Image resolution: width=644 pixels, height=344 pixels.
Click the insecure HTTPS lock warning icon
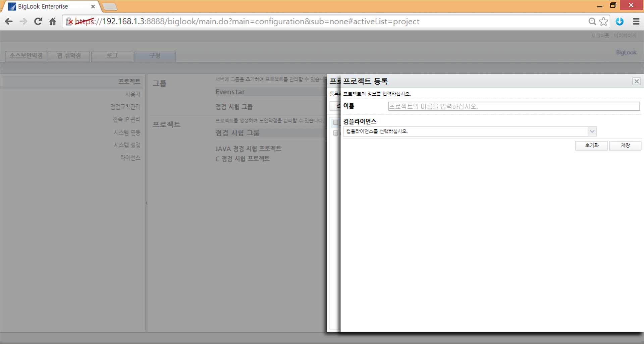(69, 21)
